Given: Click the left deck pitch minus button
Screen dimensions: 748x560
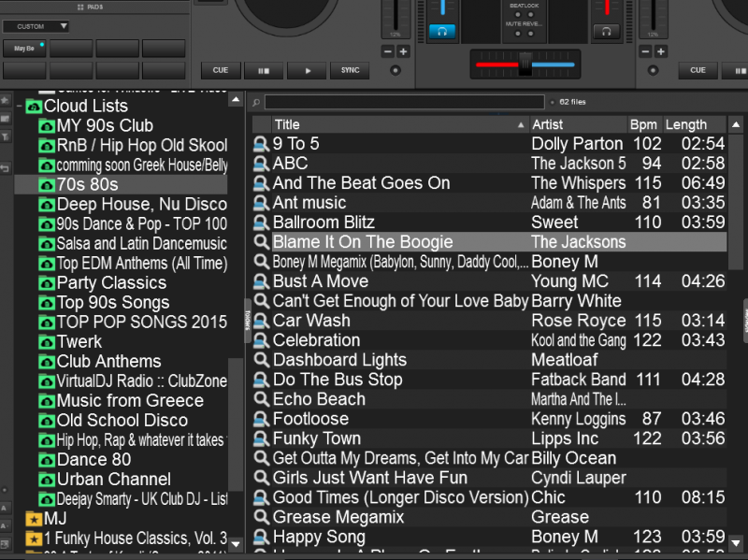Looking at the screenshot, I should tap(388, 51).
